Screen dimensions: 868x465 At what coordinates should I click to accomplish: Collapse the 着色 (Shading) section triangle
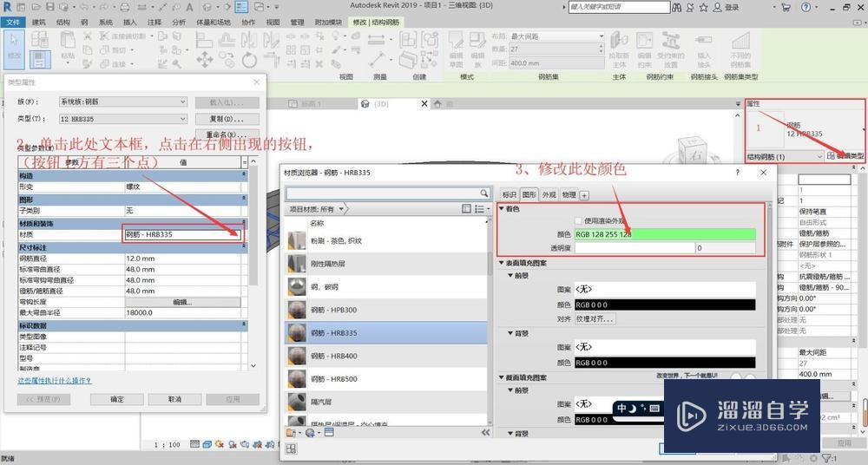[502, 209]
